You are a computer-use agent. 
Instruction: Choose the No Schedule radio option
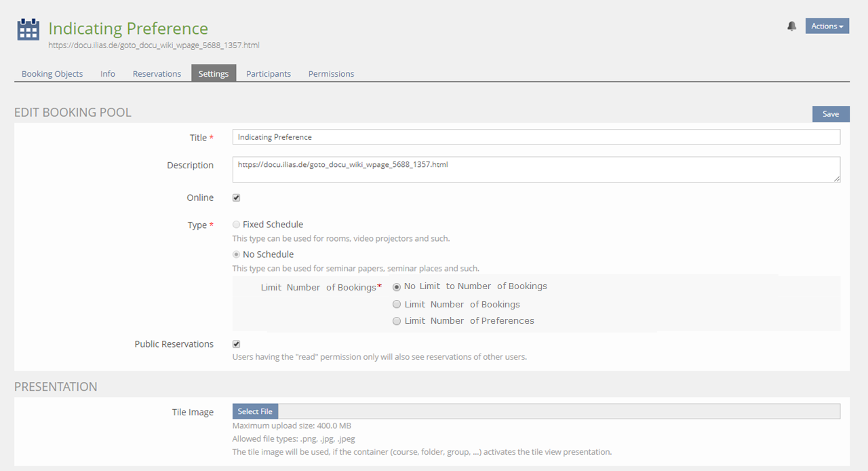(x=236, y=255)
